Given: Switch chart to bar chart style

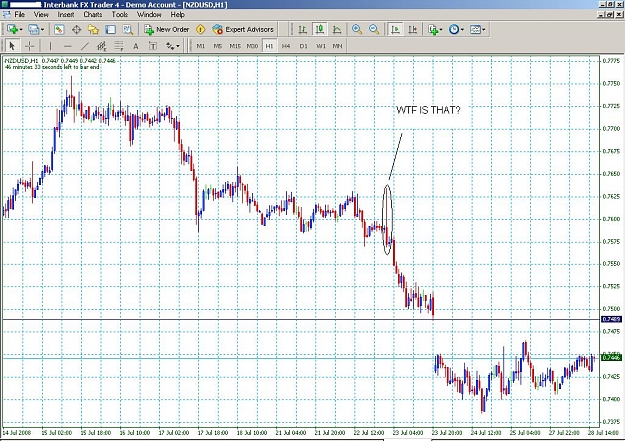Looking at the screenshot, I should pyautogui.click(x=303, y=30).
